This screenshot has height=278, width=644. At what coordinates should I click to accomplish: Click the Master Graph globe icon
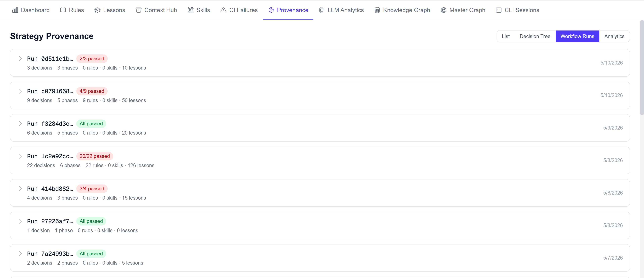tap(444, 10)
